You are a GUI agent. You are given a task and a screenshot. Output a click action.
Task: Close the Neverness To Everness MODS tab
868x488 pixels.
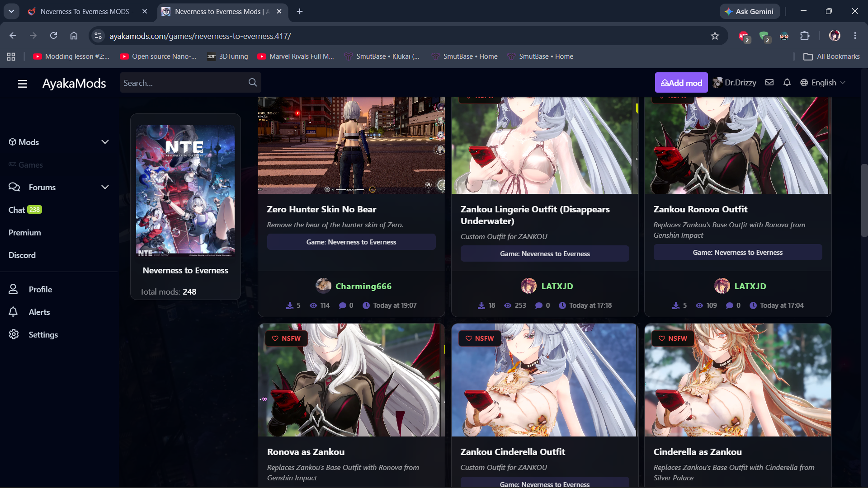145,11
